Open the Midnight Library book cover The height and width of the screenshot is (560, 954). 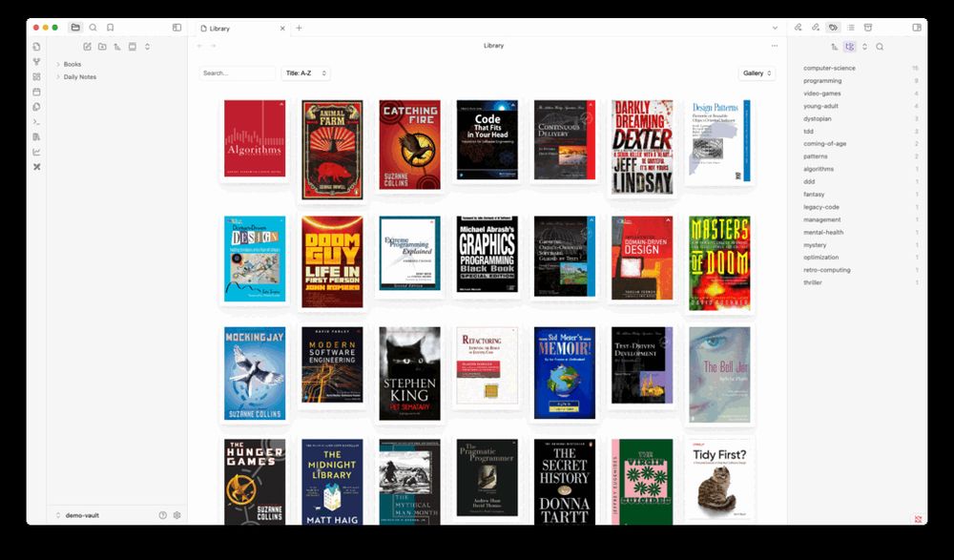click(x=332, y=482)
